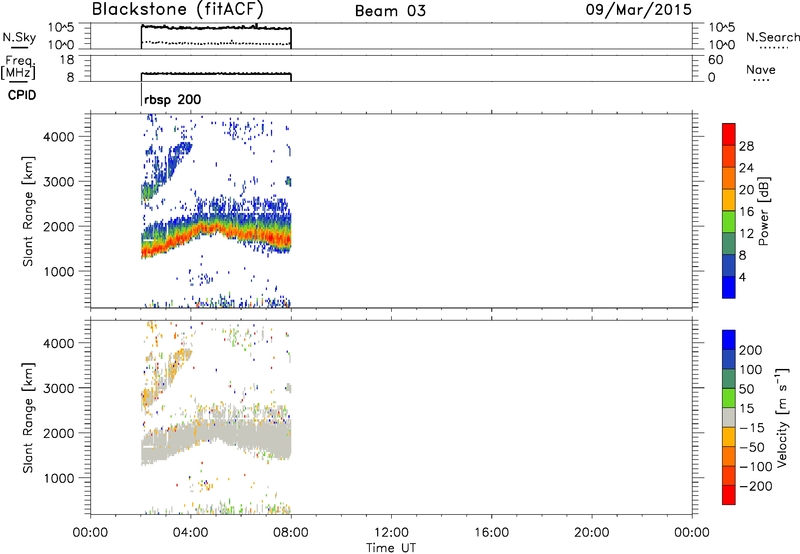Click "Slant Range [km]" label of power panel
The width and height of the screenshot is (800, 554).
click(28, 211)
